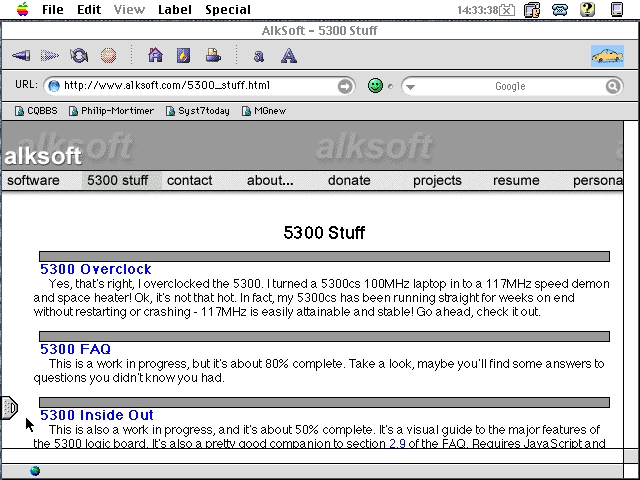Open the bookmarks flame icon
Screen dimensions: 640x480
[x=184, y=55]
